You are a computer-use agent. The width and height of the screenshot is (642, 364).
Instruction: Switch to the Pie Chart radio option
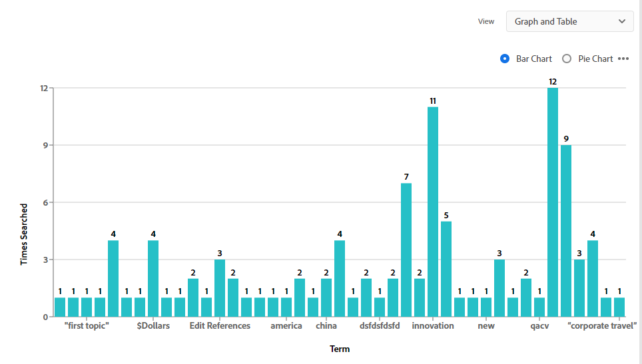[567, 59]
